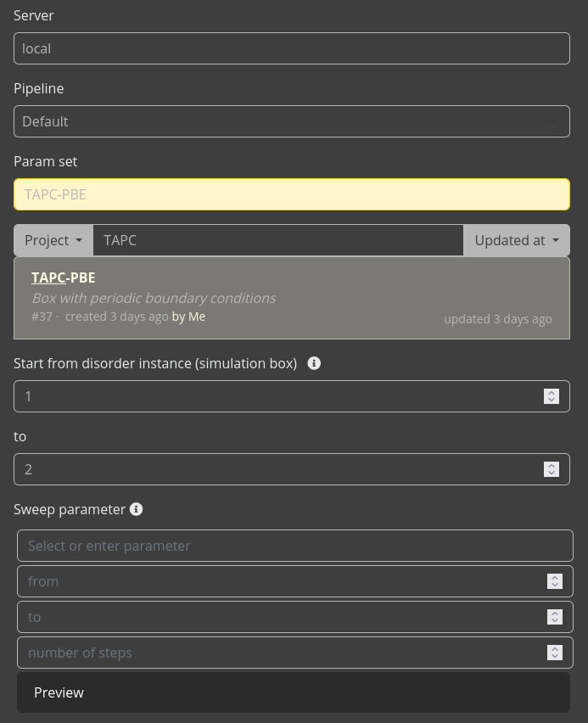Open the Project filter dropdown
Viewport: 588px width, 723px height.
point(53,240)
